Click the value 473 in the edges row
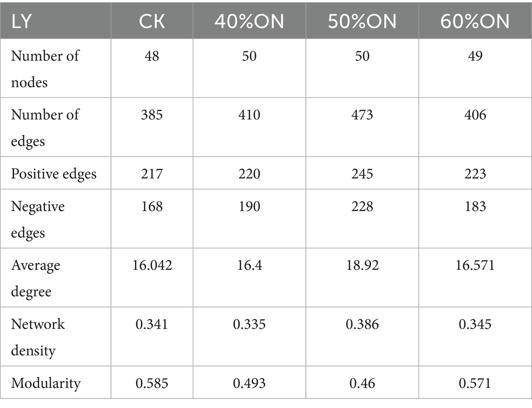The height and width of the screenshot is (408, 532). click(362, 114)
